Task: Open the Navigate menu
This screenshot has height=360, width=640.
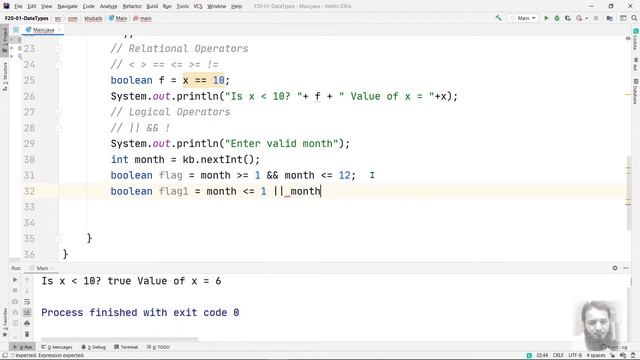Action: pos(67,6)
